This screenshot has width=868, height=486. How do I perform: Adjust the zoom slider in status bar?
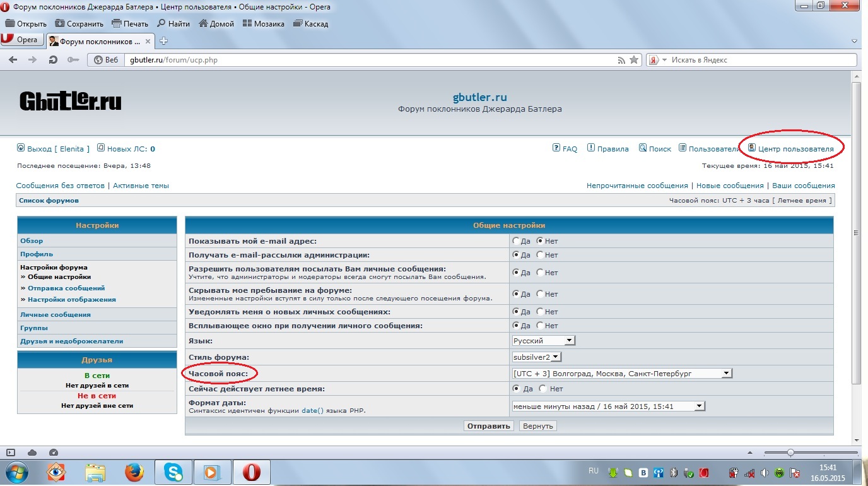(790, 453)
